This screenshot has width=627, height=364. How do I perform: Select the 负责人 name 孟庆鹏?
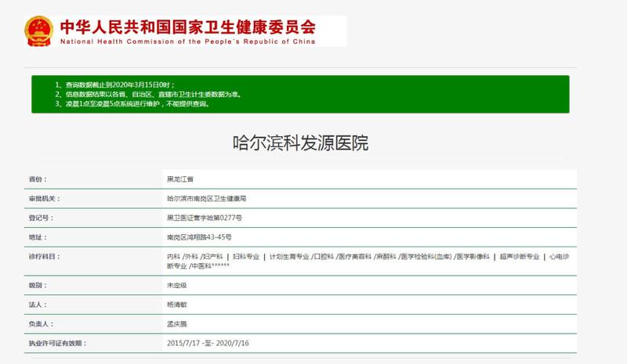(176, 323)
